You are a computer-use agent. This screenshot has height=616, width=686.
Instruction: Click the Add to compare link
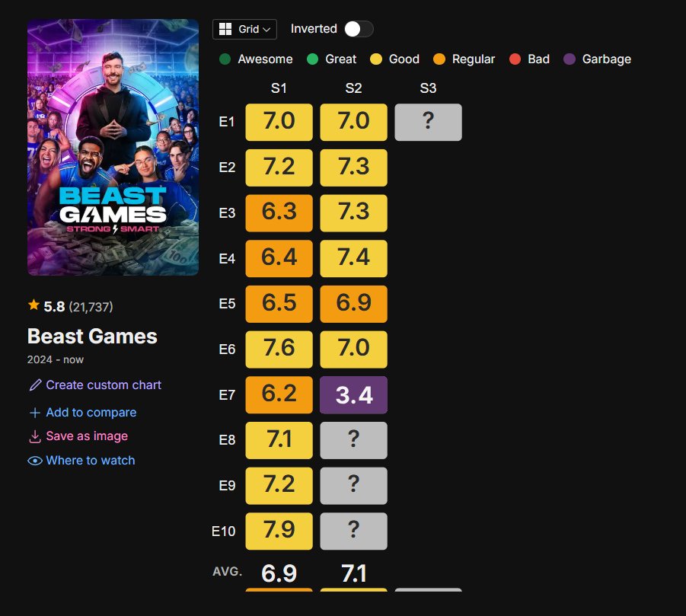coord(91,413)
